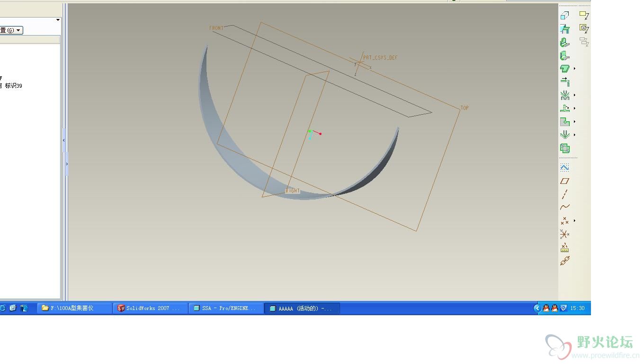Screen dimensions: 644x364
Task: Open the analysis feature tool icon
Action: coord(564,247)
